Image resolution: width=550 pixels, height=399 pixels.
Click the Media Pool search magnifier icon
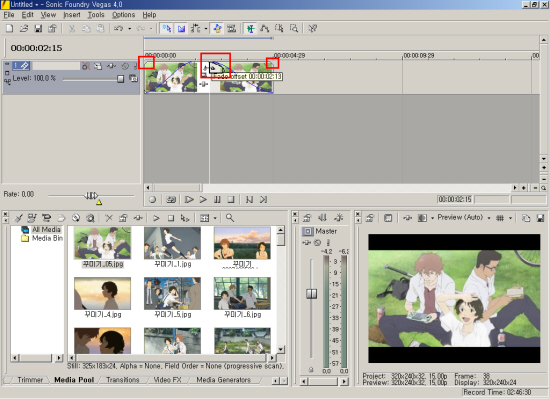tap(230, 218)
